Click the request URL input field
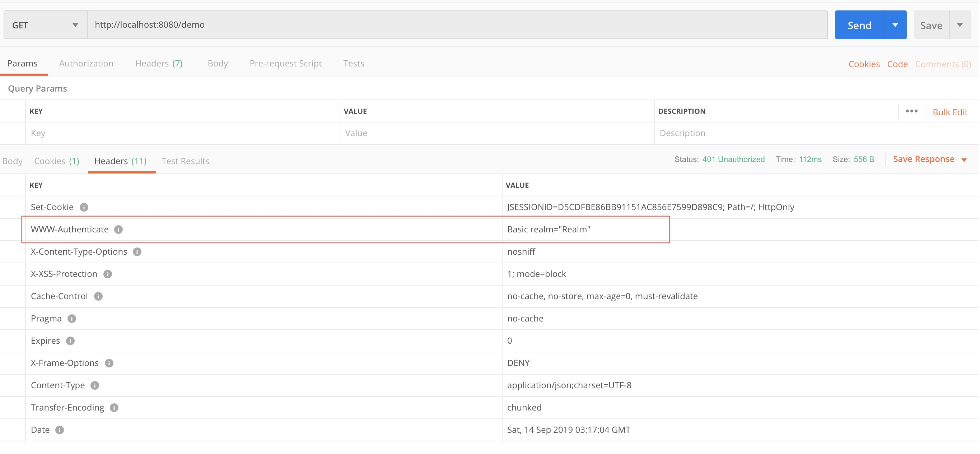 pyautogui.click(x=457, y=25)
